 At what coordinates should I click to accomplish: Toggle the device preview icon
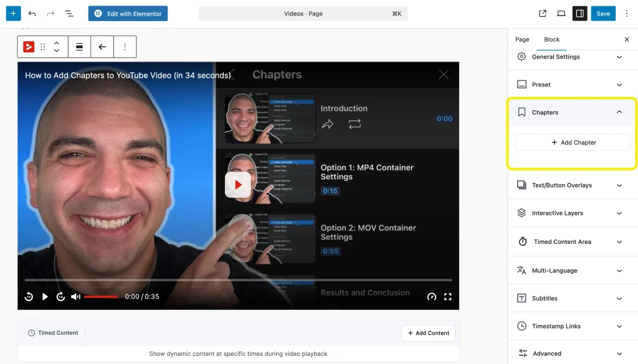pyautogui.click(x=561, y=13)
